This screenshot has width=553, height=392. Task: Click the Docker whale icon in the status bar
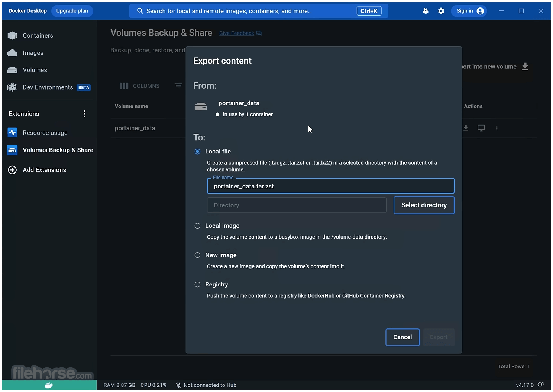pyautogui.click(x=49, y=385)
